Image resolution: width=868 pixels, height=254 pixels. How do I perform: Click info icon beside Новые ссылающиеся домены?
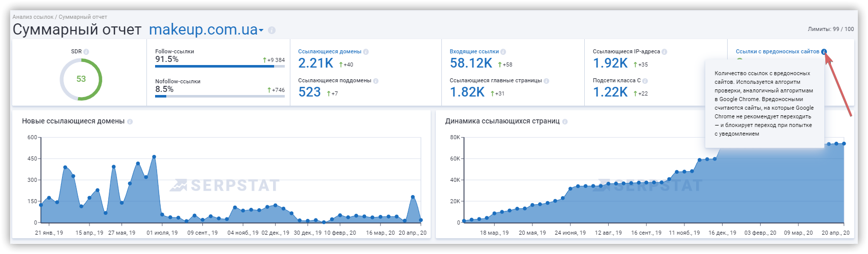[x=130, y=121]
